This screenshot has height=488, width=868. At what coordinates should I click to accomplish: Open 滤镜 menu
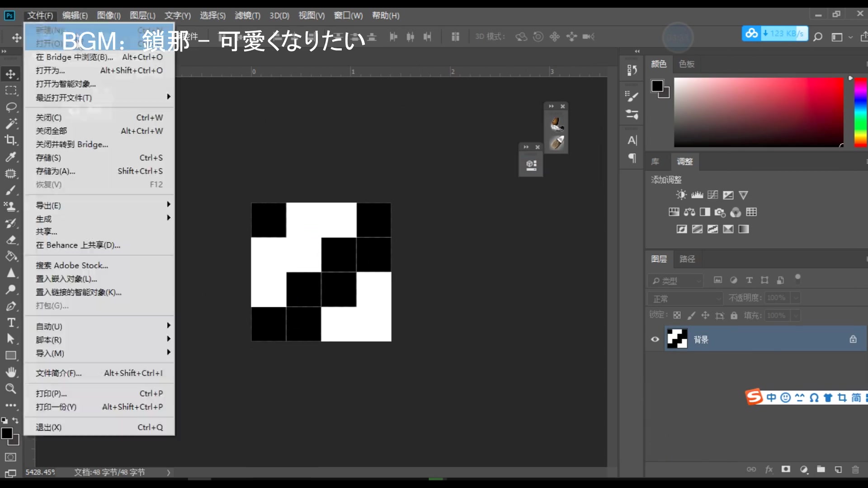(247, 15)
